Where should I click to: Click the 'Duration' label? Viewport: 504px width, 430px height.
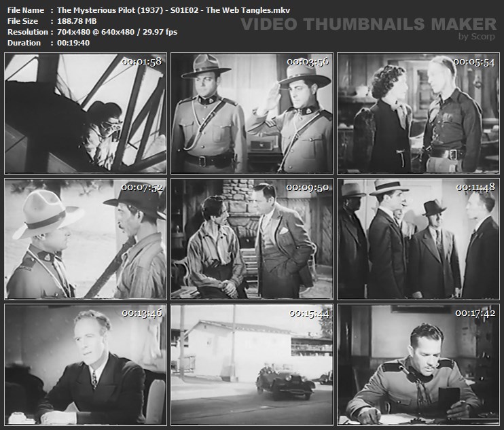pyautogui.click(x=24, y=43)
